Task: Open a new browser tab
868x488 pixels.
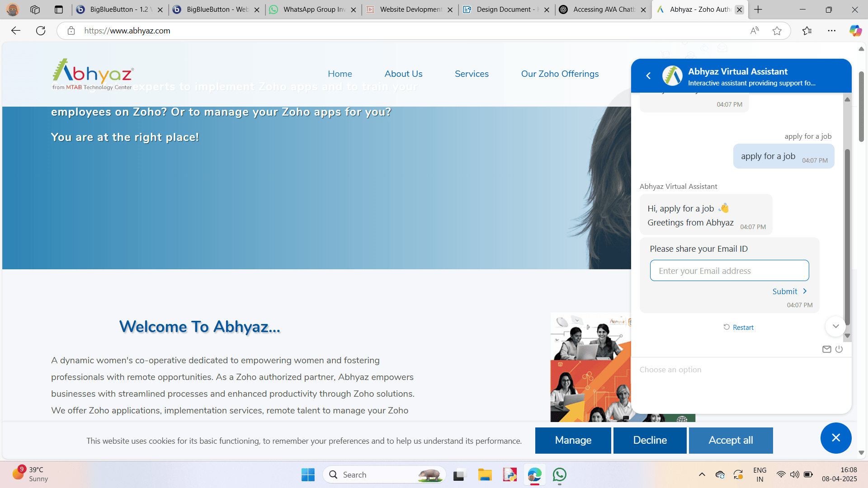Action: tap(758, 9)
